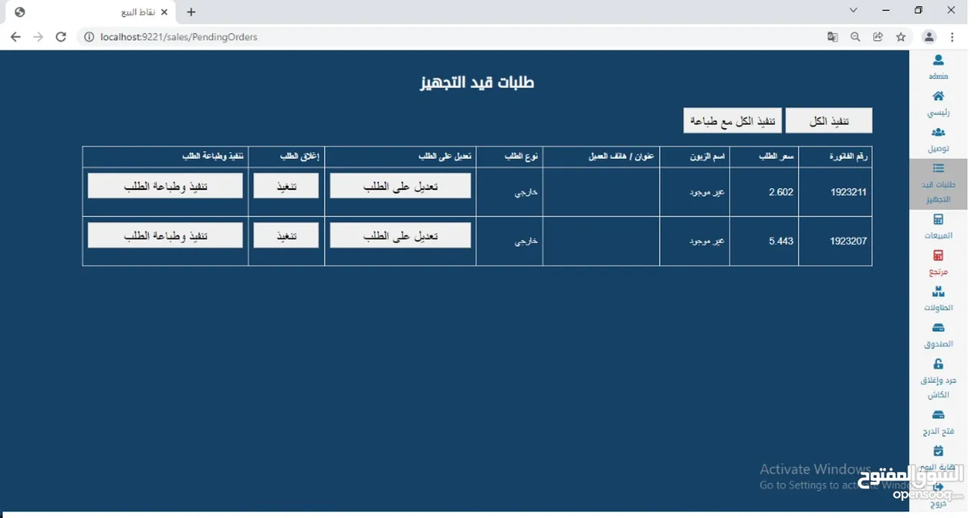The width and height of the screenshot is (980, 518).
Task: Close the نقاط البيع tab
Action: 165,12
